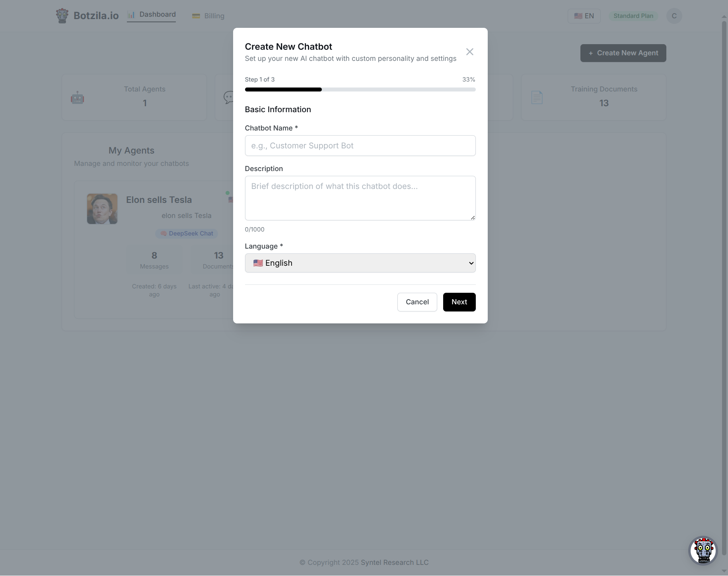Click the credit card icon beside Billing
This screenshot has width=728, height=576.
[x=196, y=16]
